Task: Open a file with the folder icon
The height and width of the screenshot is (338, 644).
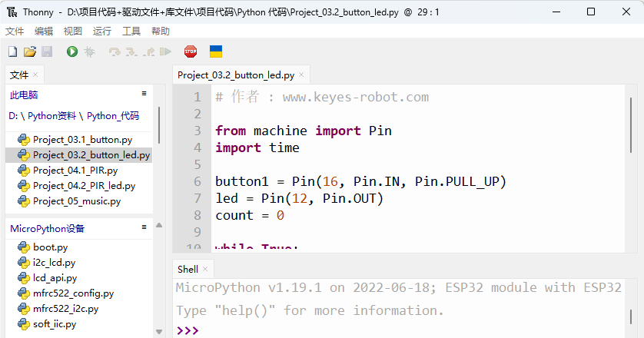Action: tap(29, 51)
